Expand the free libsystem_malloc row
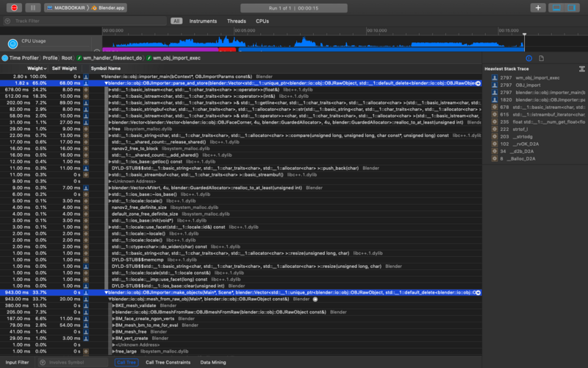 click(x=110, y=129)
